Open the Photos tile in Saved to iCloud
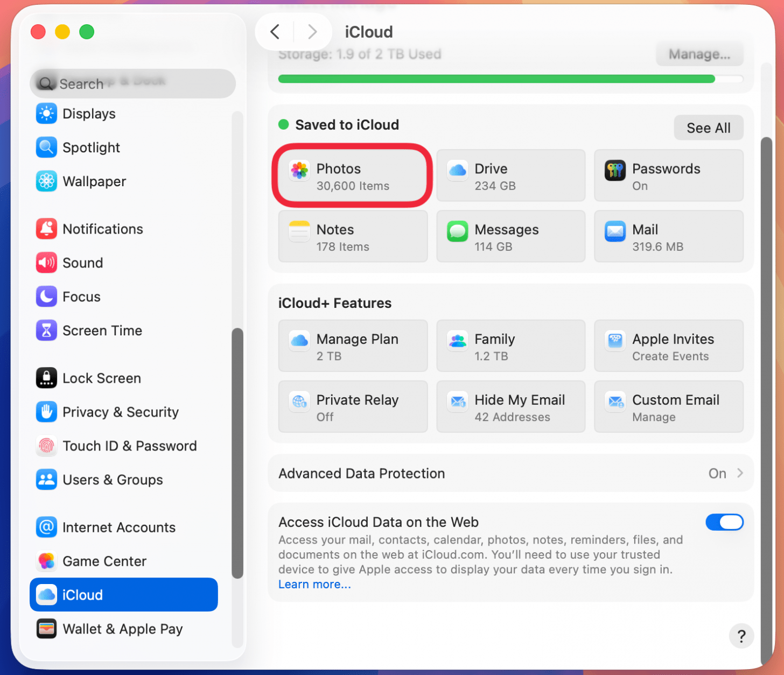Image resolution: width=784 pixels, height=675 pixels. pos(353,176)
